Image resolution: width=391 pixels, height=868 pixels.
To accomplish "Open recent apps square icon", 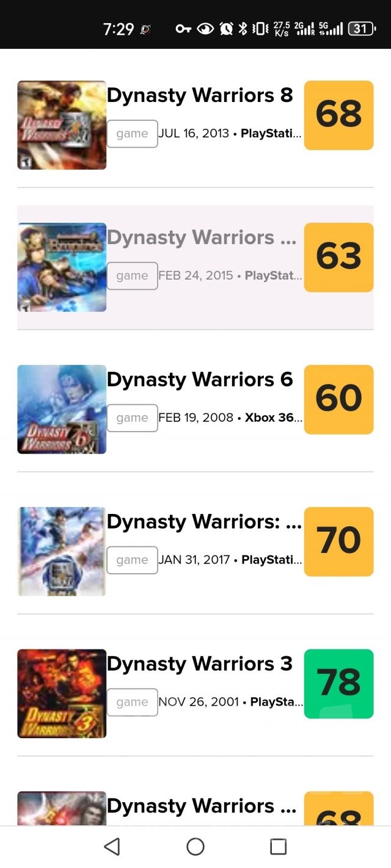I will click(x=278, y=847).
